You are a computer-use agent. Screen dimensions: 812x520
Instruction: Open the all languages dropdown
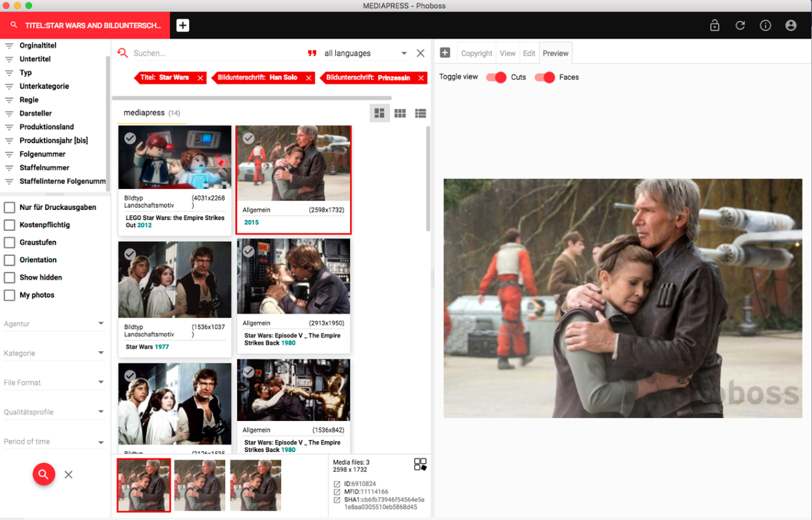coord(365,53)
